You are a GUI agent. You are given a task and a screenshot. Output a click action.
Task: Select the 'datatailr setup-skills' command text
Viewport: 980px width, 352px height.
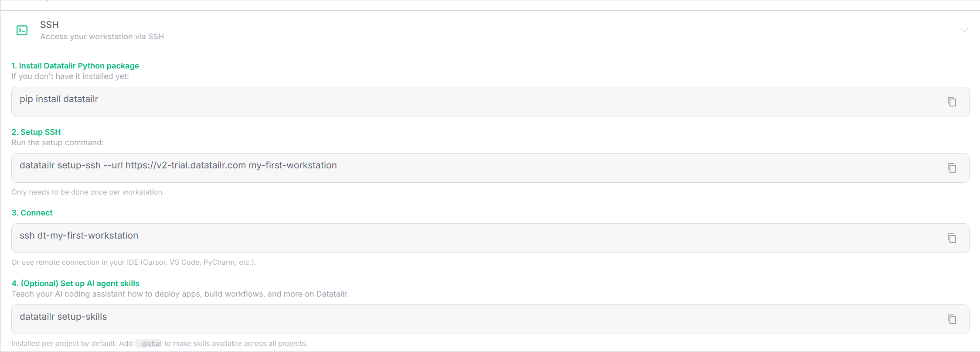point(63,317)
